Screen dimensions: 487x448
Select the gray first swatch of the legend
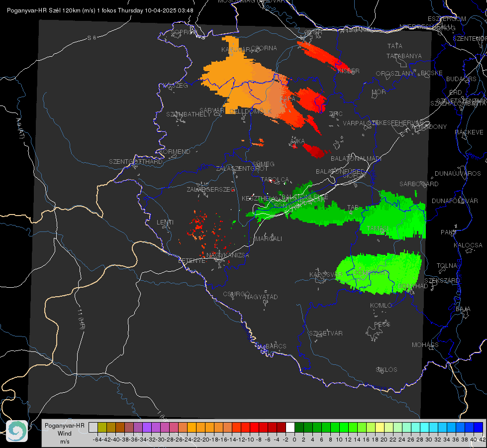click(93, 427)
